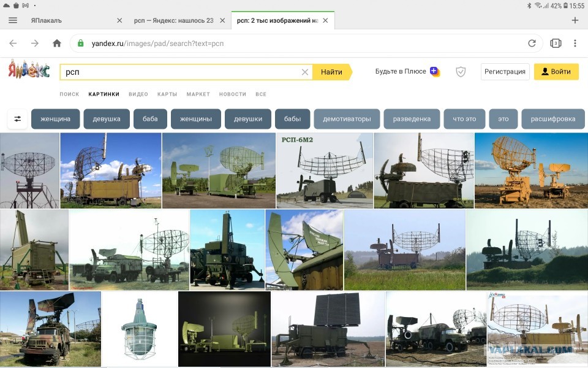This screenshot has height=368, width=588.
Task: Click the Регистрация button
Action: coord(505,72)
